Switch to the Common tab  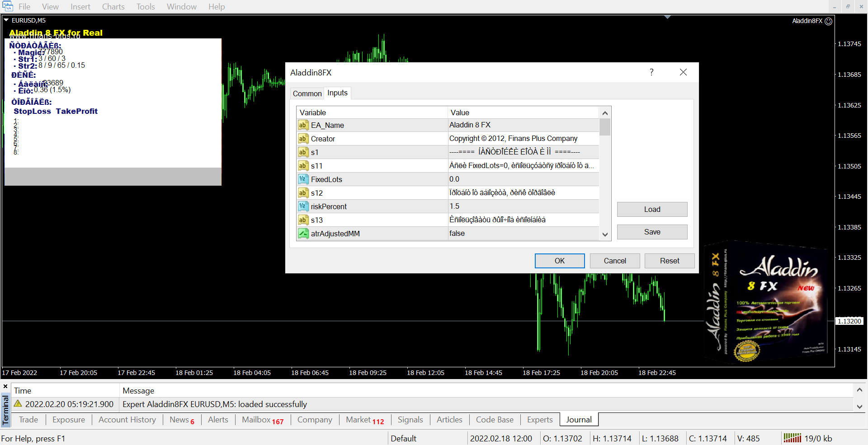[307, 94]
